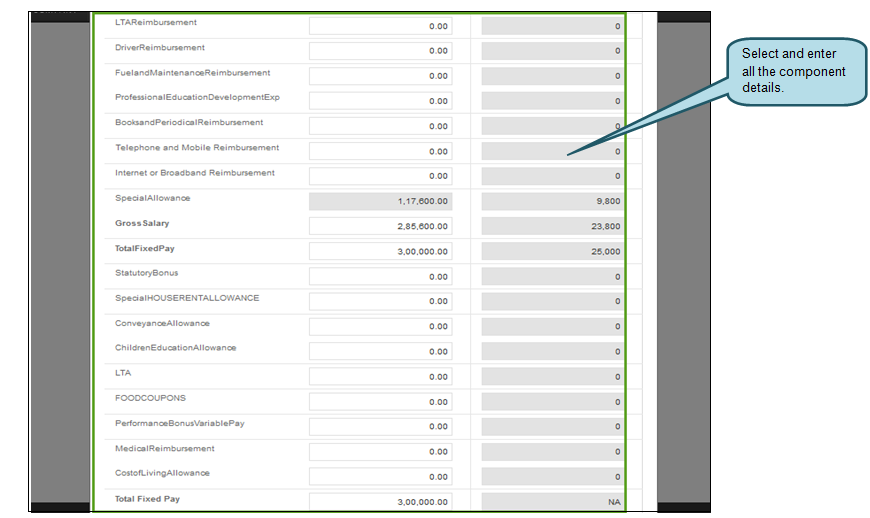Select the PerformanceBonusVariablePay label

pos(180,424)
